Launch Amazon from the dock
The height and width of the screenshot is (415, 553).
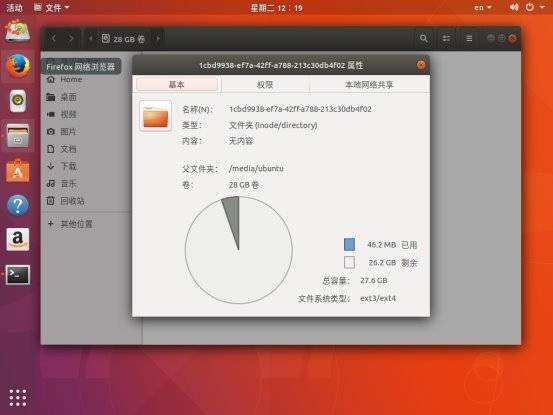(x=18, y=239)
